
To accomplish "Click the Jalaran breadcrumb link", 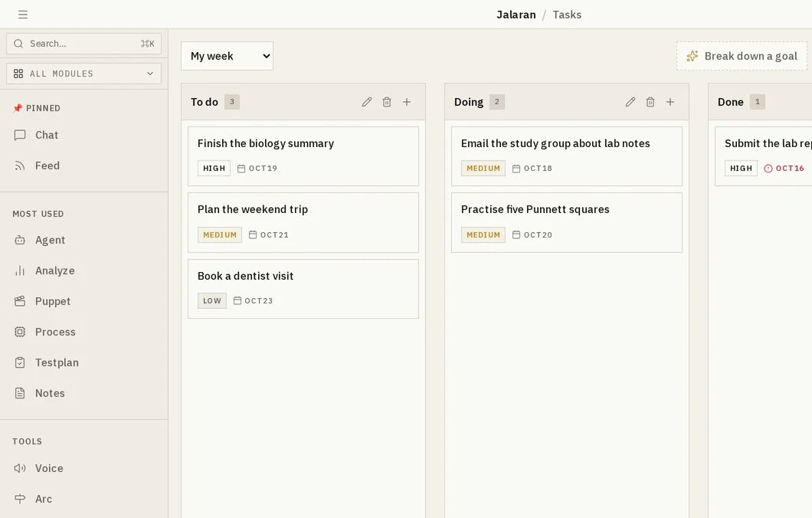I will pos(516,15).
